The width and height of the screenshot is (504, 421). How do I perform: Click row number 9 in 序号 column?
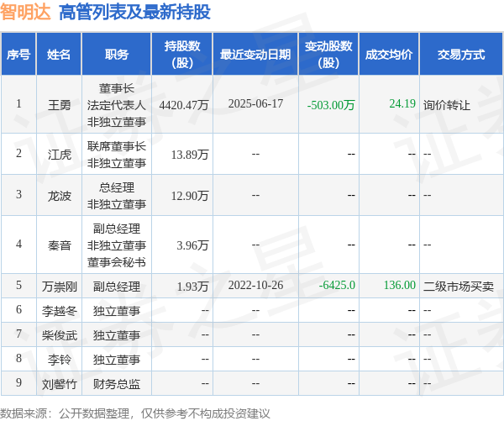pyautogui.click(x=18, y=382)
